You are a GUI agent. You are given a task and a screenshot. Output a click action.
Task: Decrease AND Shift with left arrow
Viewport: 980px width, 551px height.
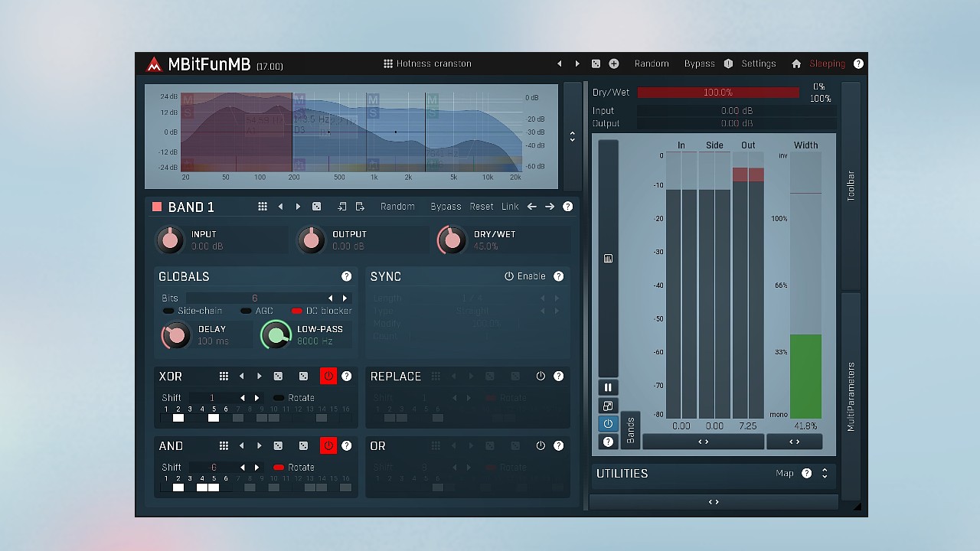(243, 468)
